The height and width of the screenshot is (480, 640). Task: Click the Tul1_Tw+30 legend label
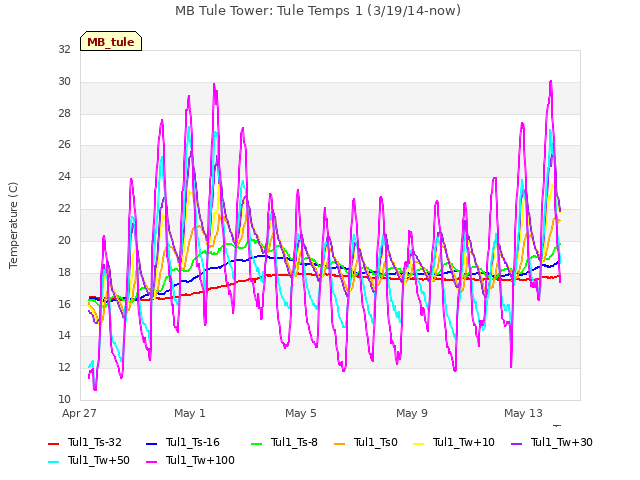[x=562, y=442]
